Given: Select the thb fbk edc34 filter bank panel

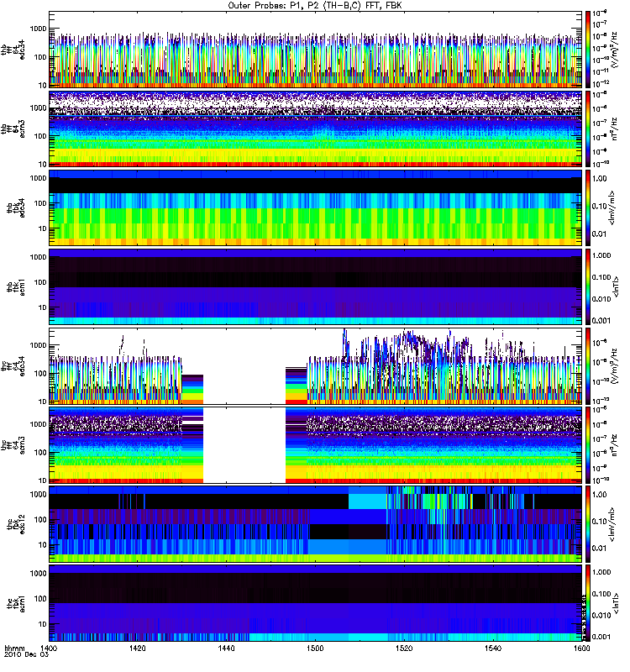Looking at the screenshot, I should [315, 207].
